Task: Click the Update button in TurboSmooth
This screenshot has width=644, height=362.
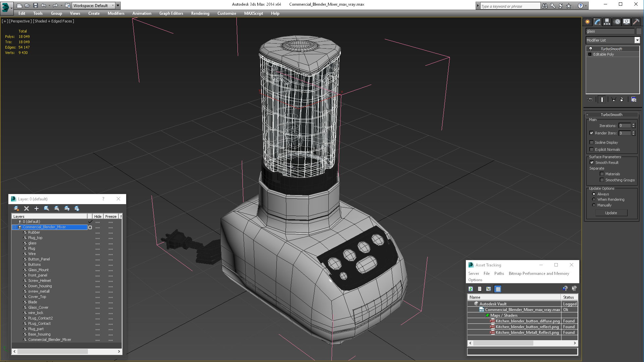Action: [x=611, y=213]
